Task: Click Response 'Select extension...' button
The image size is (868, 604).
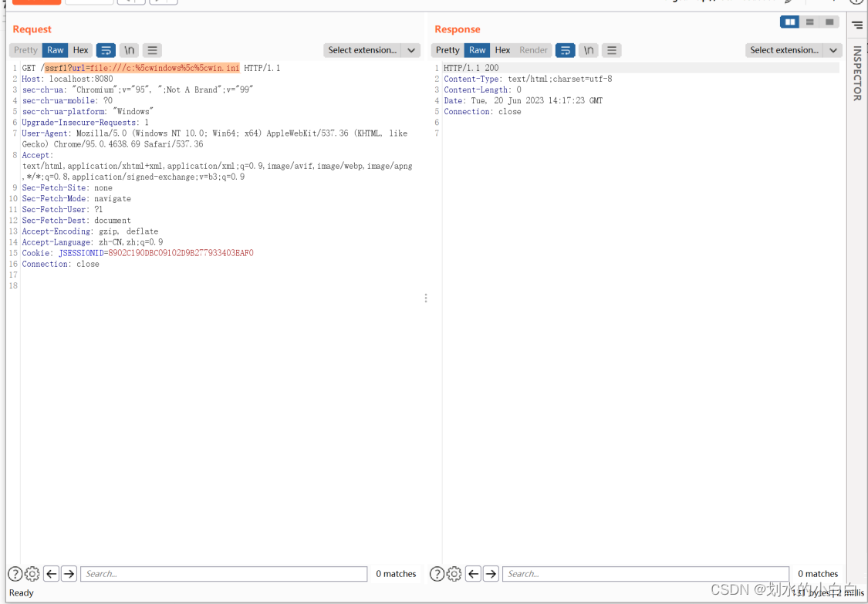Action: pos(785,50)
